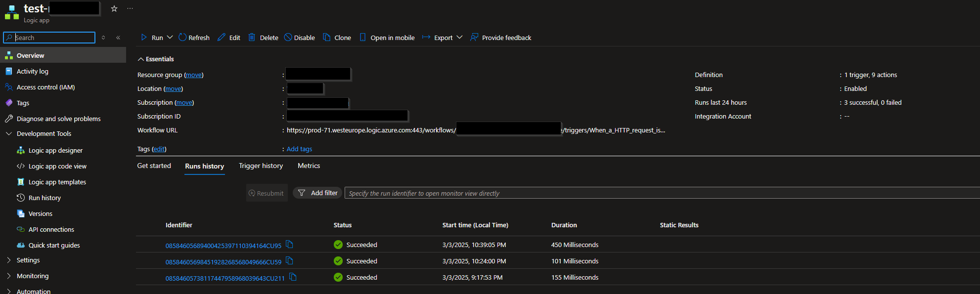Click the Export arrow icon

[x=426, y=37]
